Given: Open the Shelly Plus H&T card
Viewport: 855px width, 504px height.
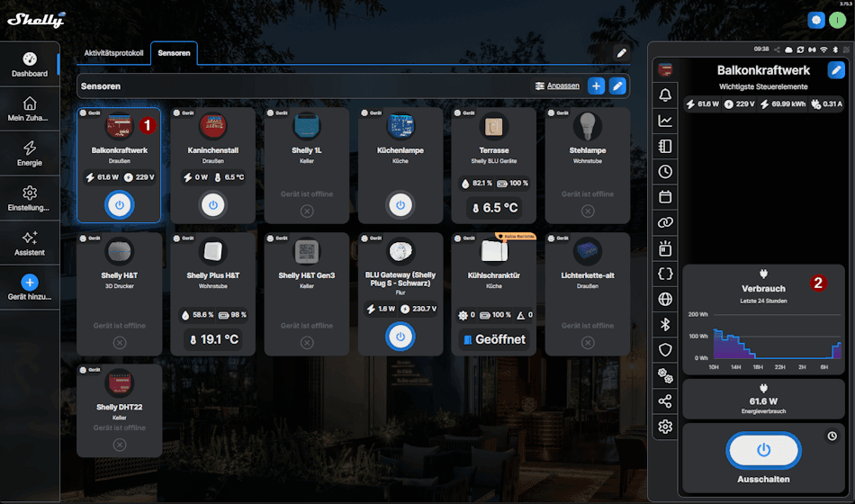Looking at the screenshot, I should click(x=212, y=294).
